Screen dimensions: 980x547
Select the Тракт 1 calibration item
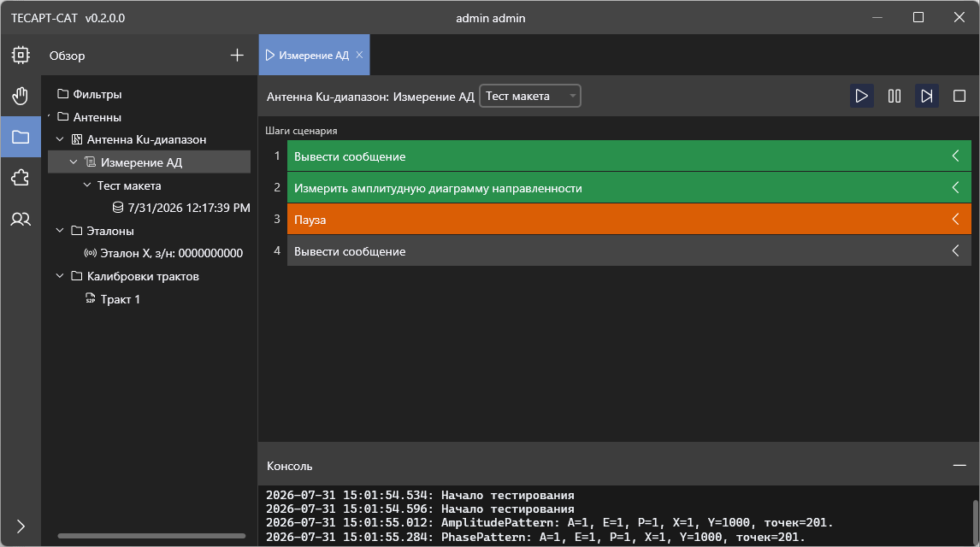pyautogui.click(x=113, y=300)
